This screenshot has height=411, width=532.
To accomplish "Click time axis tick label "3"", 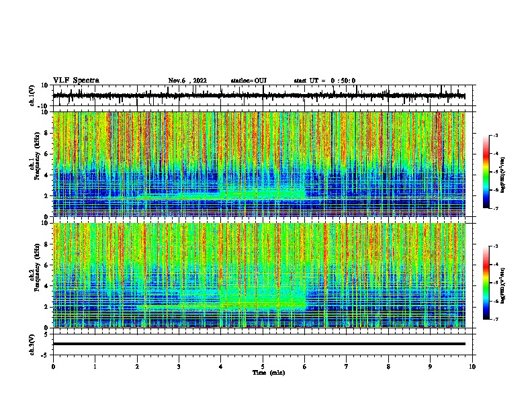I will tap(179, 367).
